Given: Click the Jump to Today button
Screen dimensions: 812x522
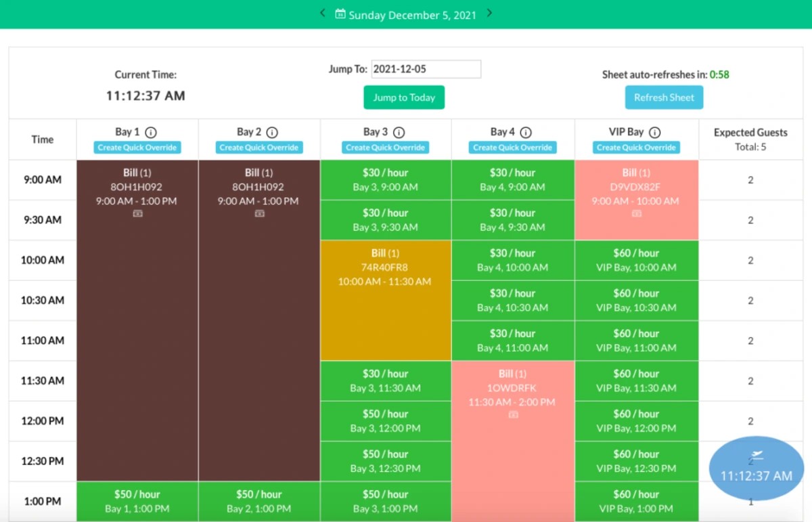Looking at the screenshot, I should [404, 97].
